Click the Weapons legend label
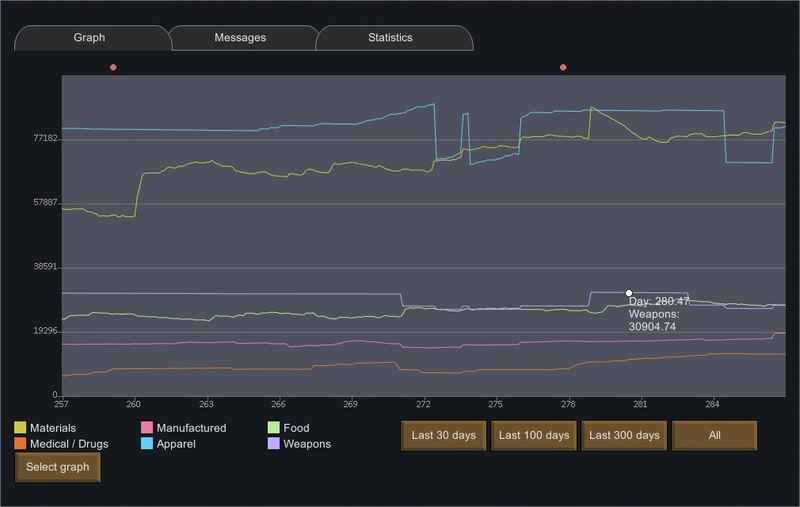 307,444
